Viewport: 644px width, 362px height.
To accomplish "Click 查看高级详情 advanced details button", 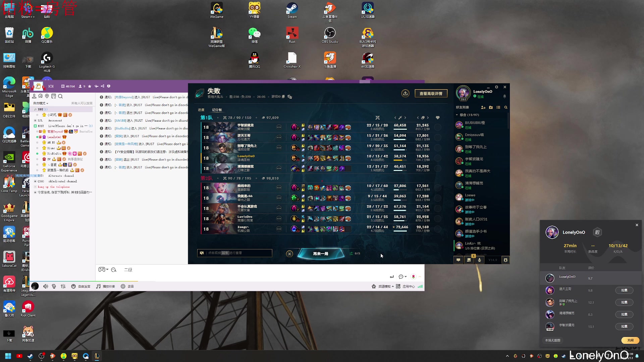I will click(x=431, y=94).
